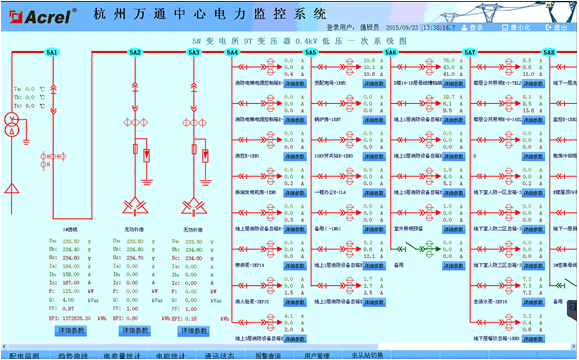Toggle the first feeder breaker under 5A5

(331, 67)
